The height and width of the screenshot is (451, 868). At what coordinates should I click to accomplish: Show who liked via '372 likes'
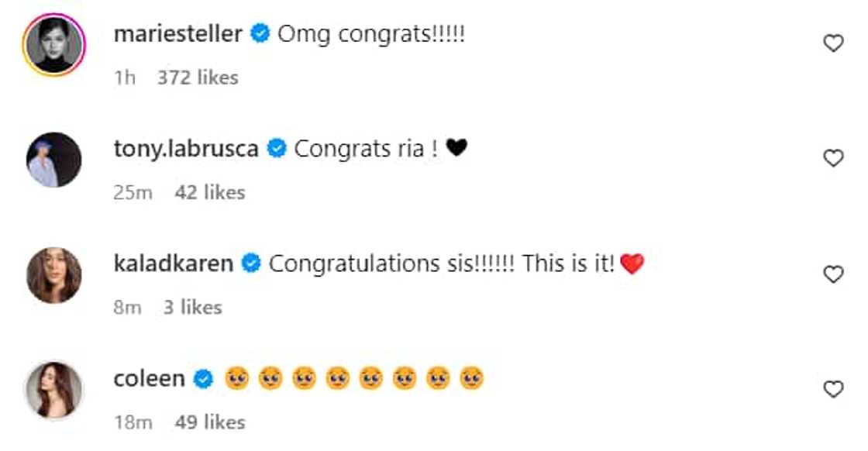198,77
